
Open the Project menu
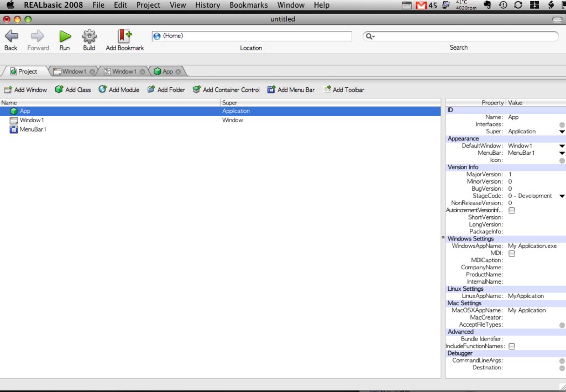coord(148,5)
